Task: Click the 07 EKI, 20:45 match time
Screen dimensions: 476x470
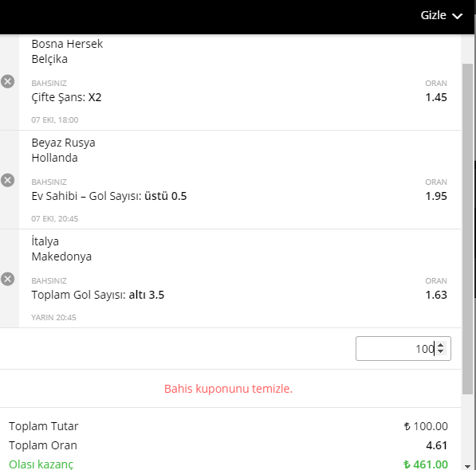Action: point(55,219)
